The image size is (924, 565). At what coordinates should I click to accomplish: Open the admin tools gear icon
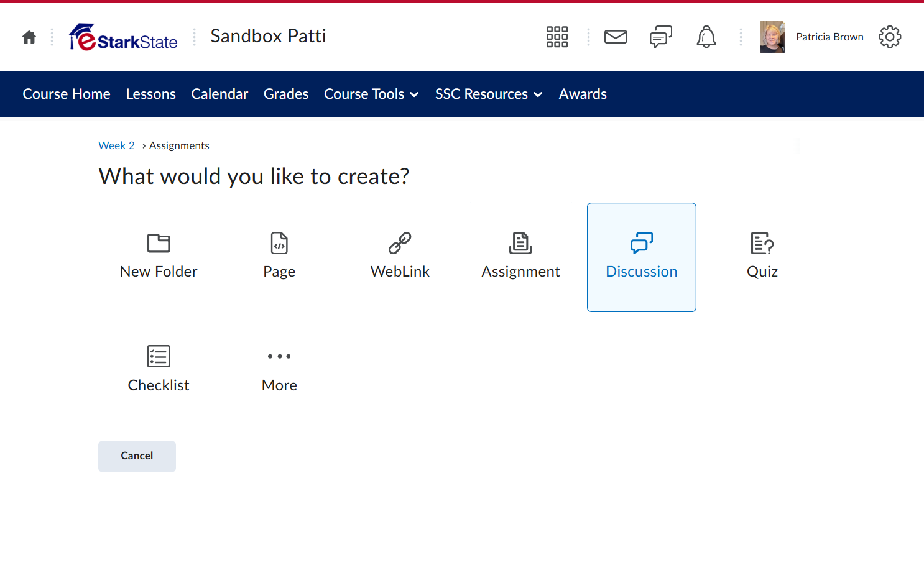tap(890, 37)
